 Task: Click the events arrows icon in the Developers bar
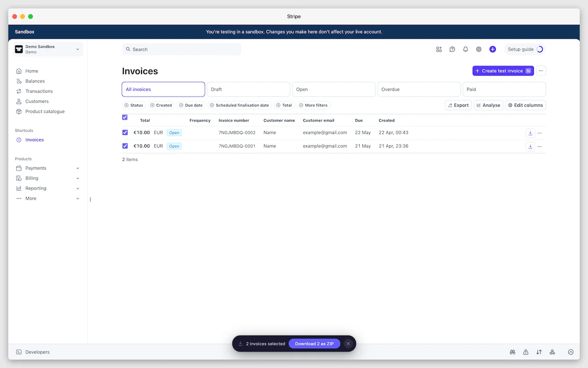[x=539, y=352]
